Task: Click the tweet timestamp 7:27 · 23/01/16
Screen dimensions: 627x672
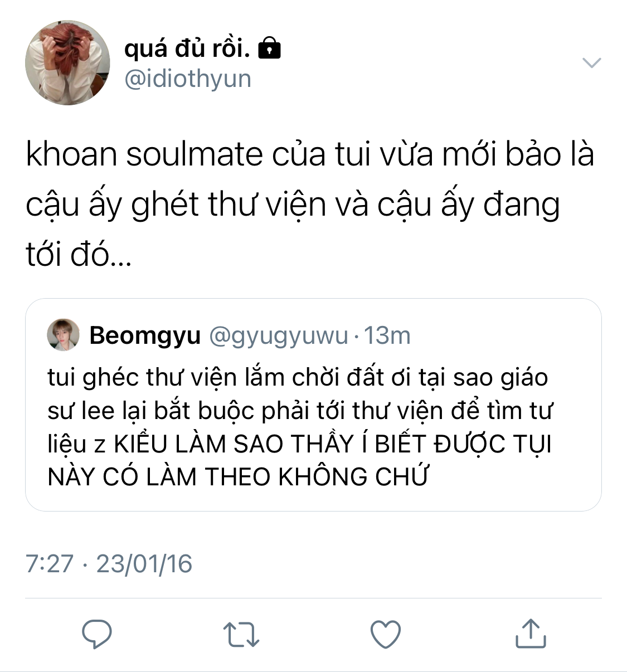Action: 109,563
